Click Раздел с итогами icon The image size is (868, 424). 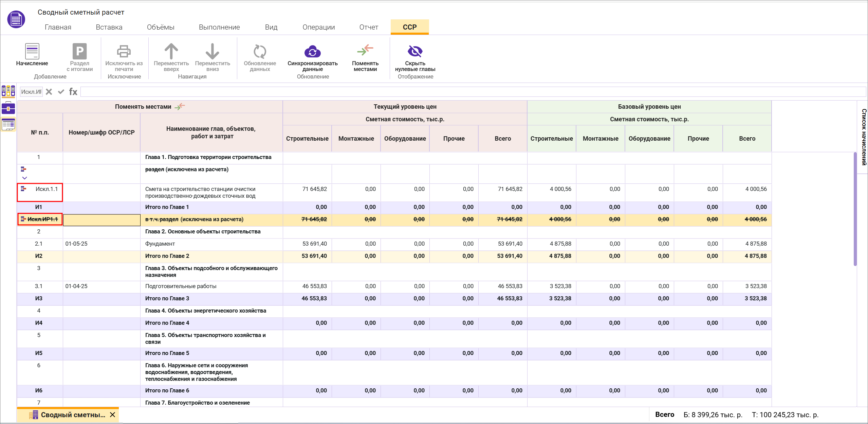point(79,52)
